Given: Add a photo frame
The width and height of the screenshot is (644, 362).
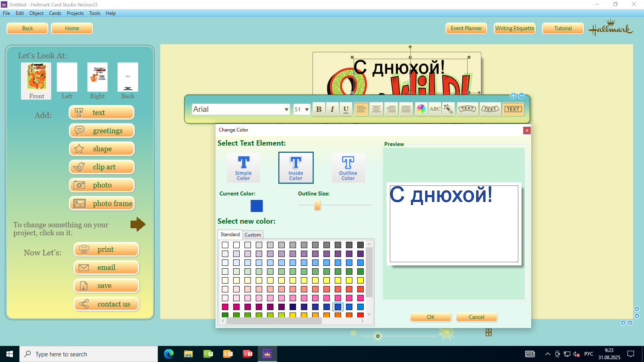Looking at the screenshot, I should coord(101,204).
